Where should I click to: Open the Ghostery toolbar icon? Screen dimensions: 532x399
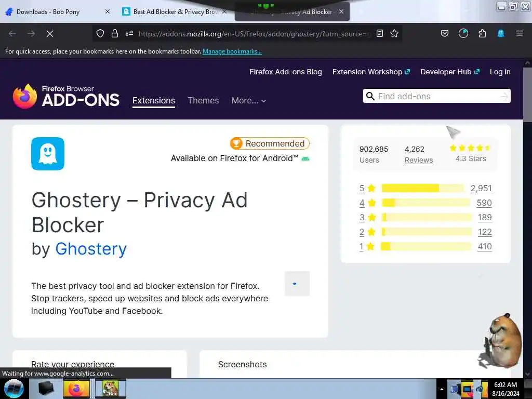point(501,33)
